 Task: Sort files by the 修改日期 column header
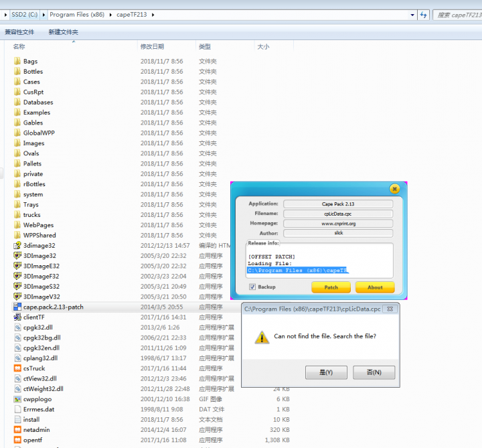[152, 47]
